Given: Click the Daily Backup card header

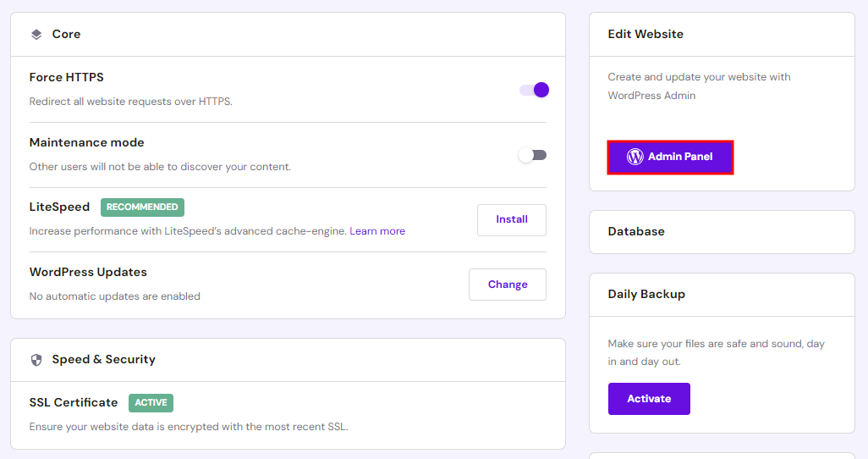Looking at the screenshot, I should pyautogui.click(x=646, y=294).
